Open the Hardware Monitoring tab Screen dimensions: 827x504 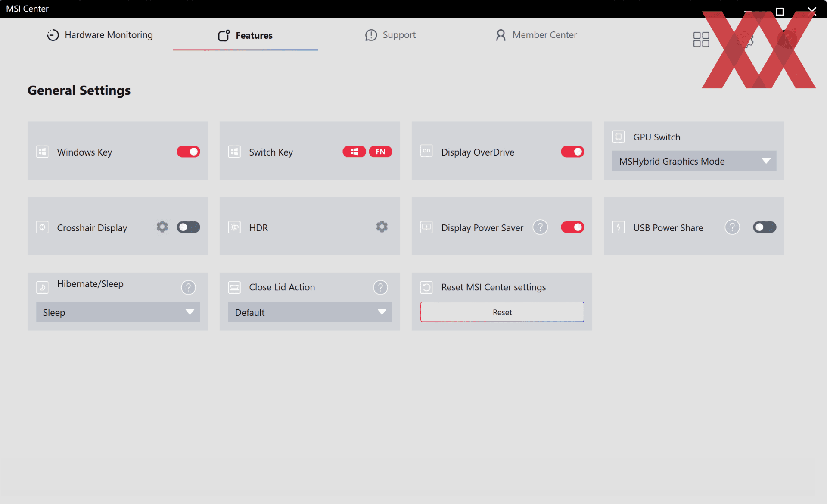99,35
